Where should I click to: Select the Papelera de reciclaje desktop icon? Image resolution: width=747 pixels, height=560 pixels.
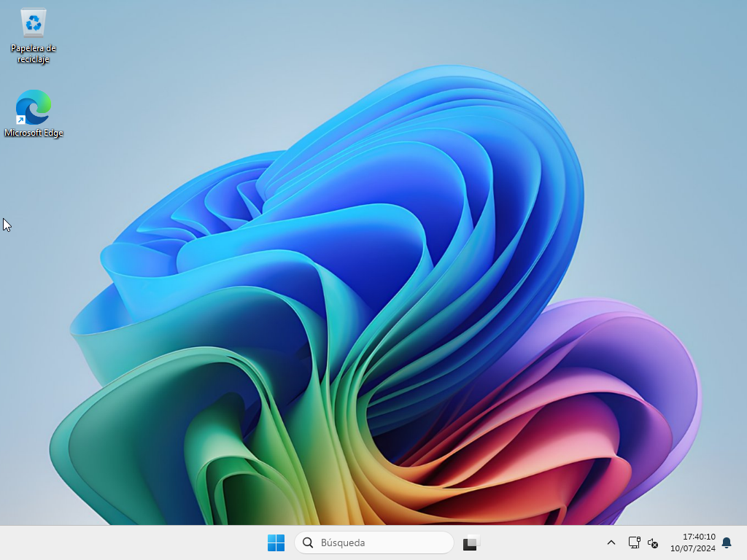(x=34, y=36)
